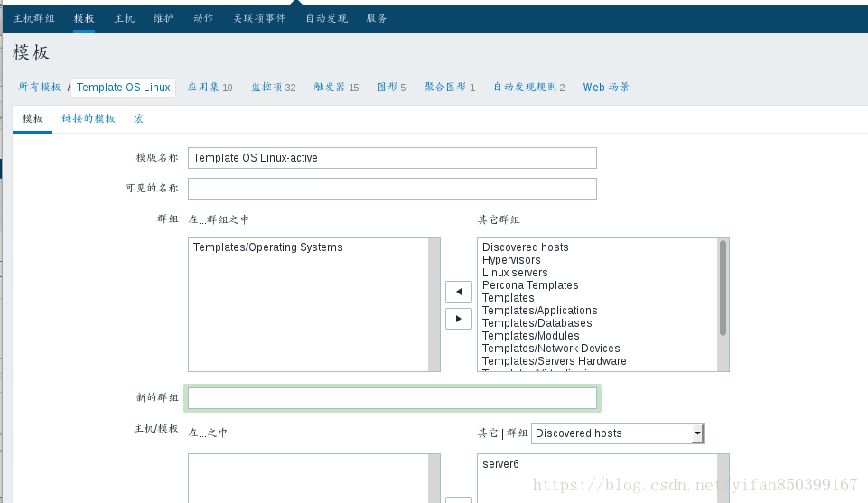This screenshot has height=503, width=868.
Task: Click the 新的群组 input field
Action: 392,398
